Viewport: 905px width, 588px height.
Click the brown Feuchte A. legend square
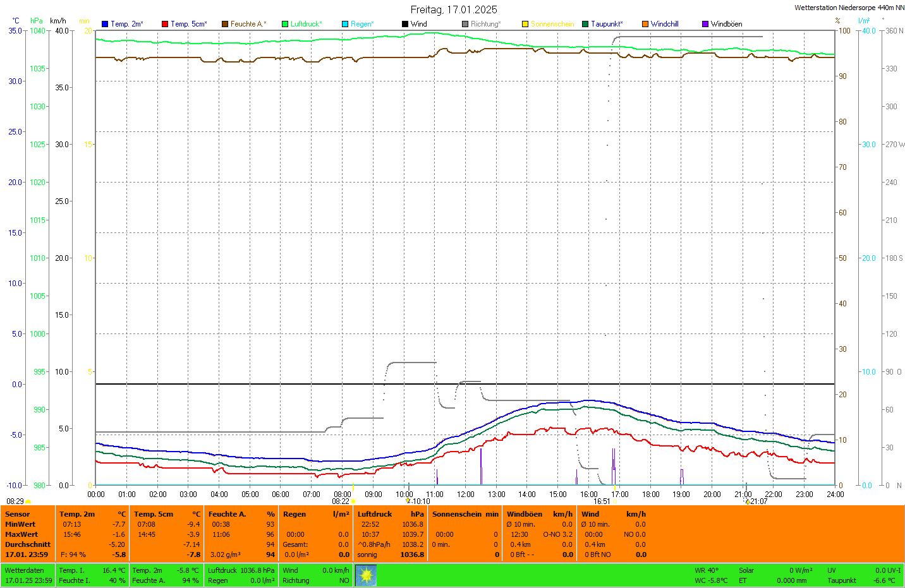tap(225, 24)
